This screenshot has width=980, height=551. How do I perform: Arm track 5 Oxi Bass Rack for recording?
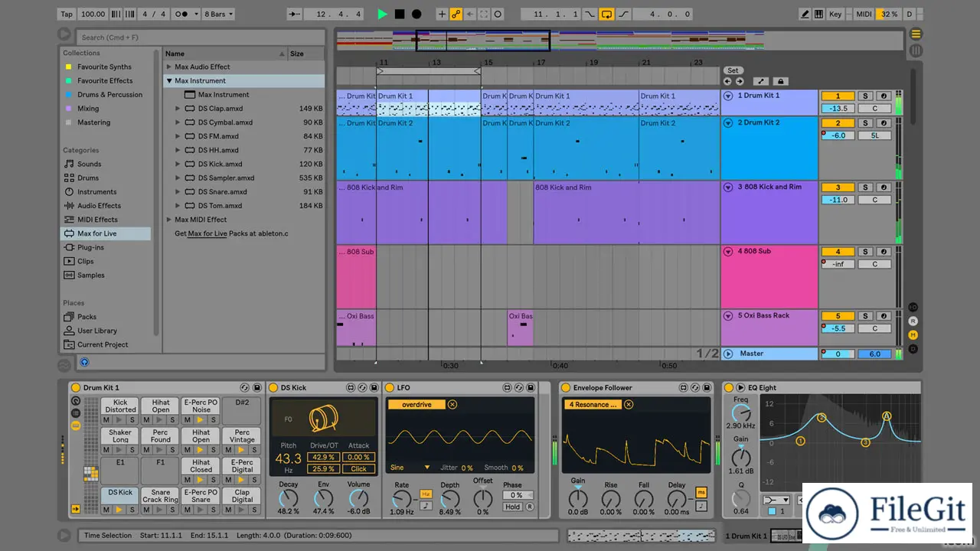pos(884,315)
